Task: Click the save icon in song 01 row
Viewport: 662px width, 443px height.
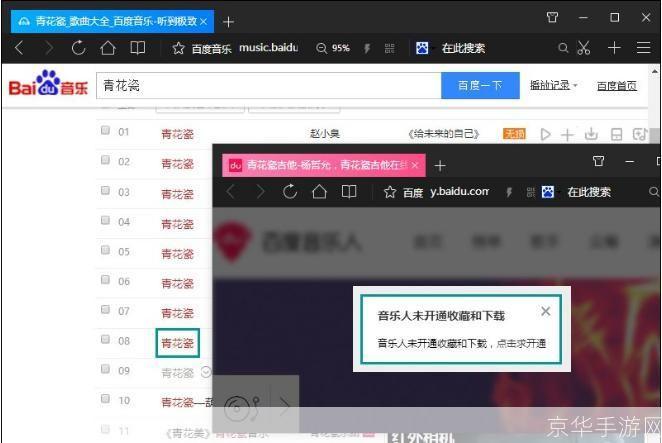Action: tap(616, 135)
